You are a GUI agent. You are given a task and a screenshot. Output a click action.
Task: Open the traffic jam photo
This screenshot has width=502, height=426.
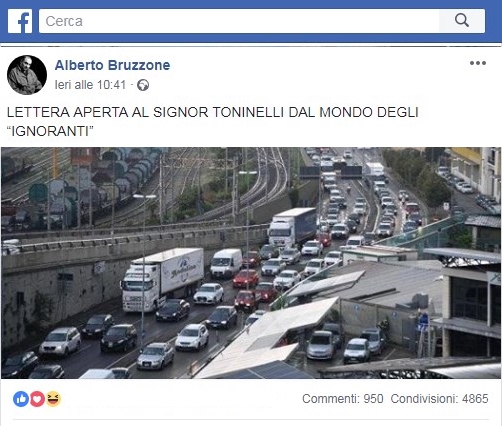pyautogui.click(x=251, y=263)
